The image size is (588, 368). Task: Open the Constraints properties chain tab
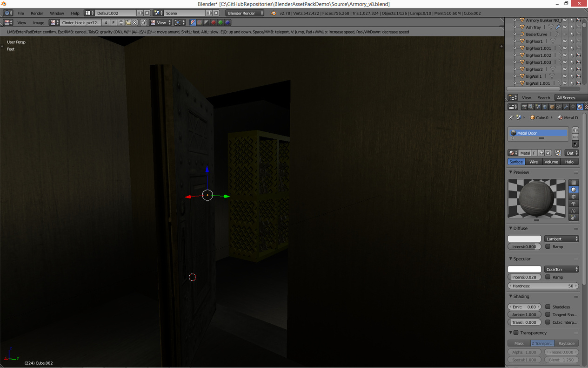tap(559, 107)
